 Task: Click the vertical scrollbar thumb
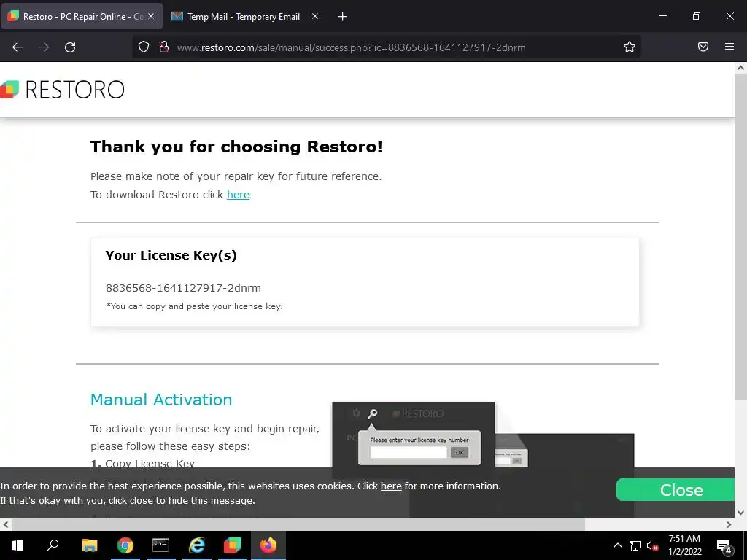[x=740, y=236]
